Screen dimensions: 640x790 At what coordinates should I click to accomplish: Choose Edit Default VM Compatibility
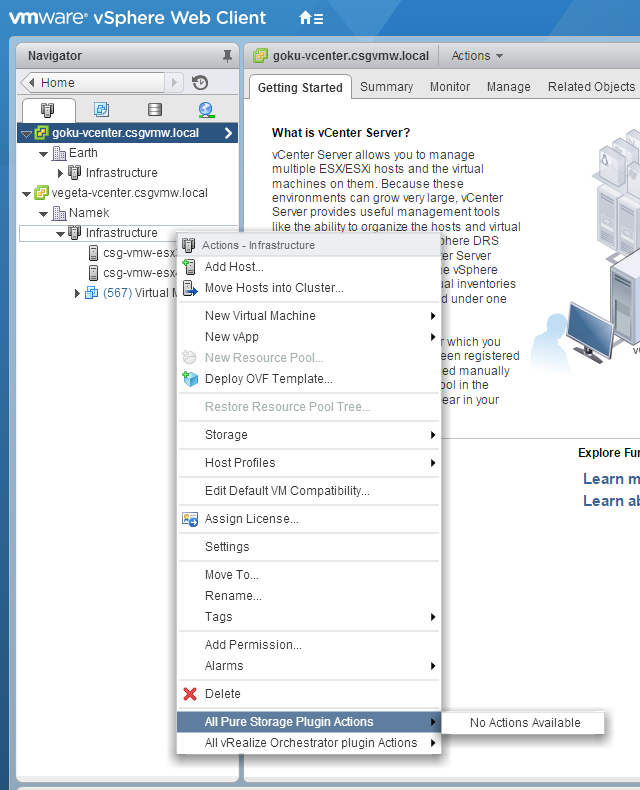click(x=309, y=491)
